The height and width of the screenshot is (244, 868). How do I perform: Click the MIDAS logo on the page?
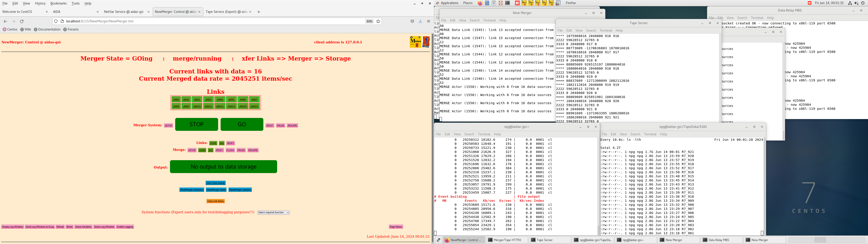[x=415, y=42]
